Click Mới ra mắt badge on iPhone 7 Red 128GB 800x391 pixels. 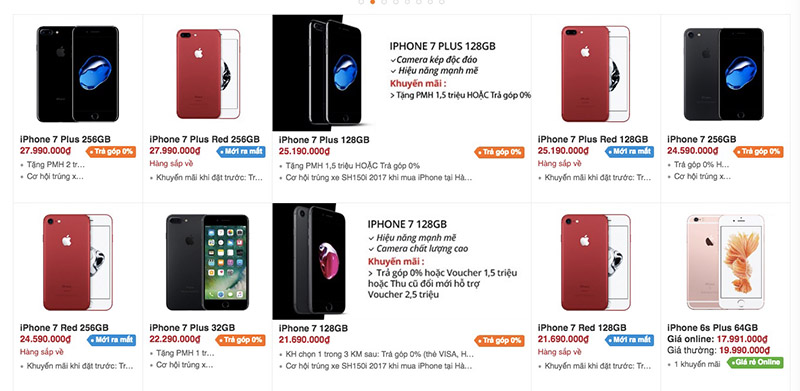click(x=629, y=340)
